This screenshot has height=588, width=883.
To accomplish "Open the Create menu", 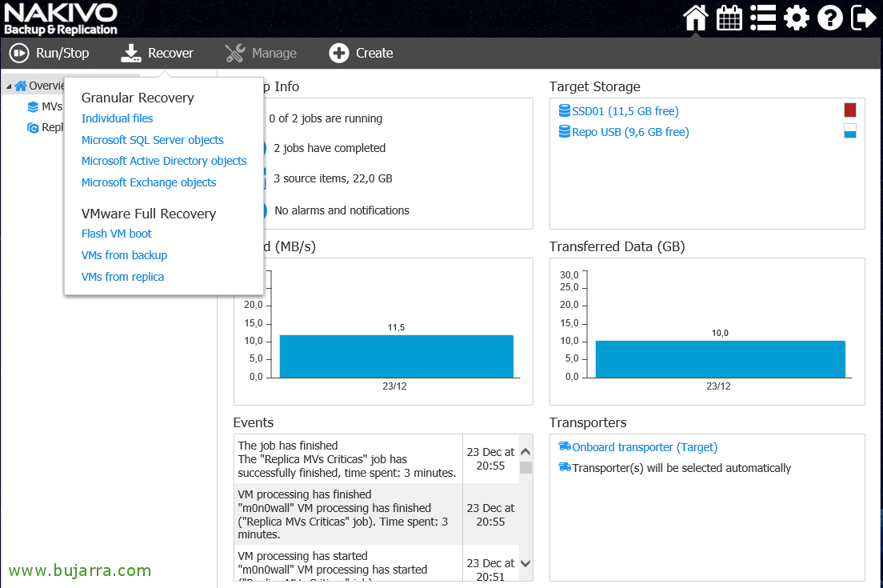I will [361, 53].
